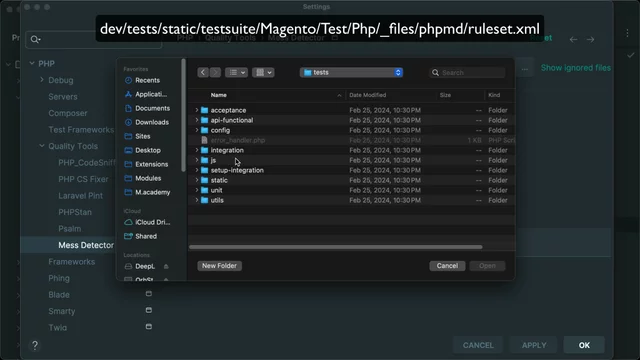Select error_handler.php file row
The image size is (640, 360).
click(351, 140)
